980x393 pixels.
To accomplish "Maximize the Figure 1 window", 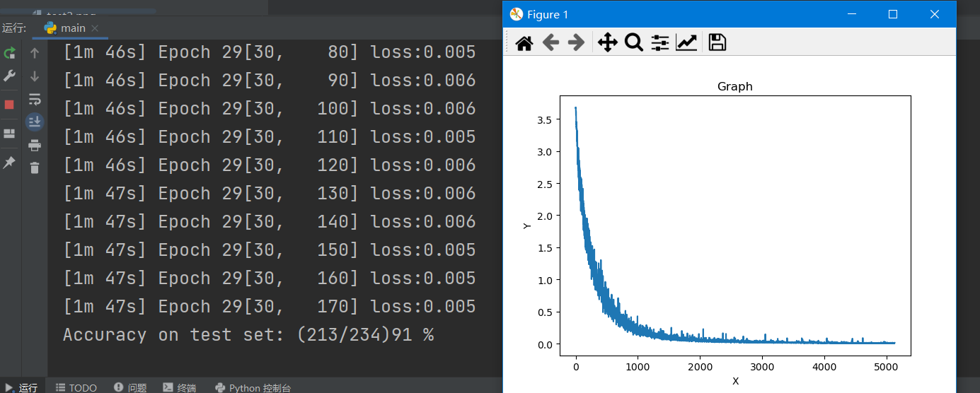I will click(893, 14).
